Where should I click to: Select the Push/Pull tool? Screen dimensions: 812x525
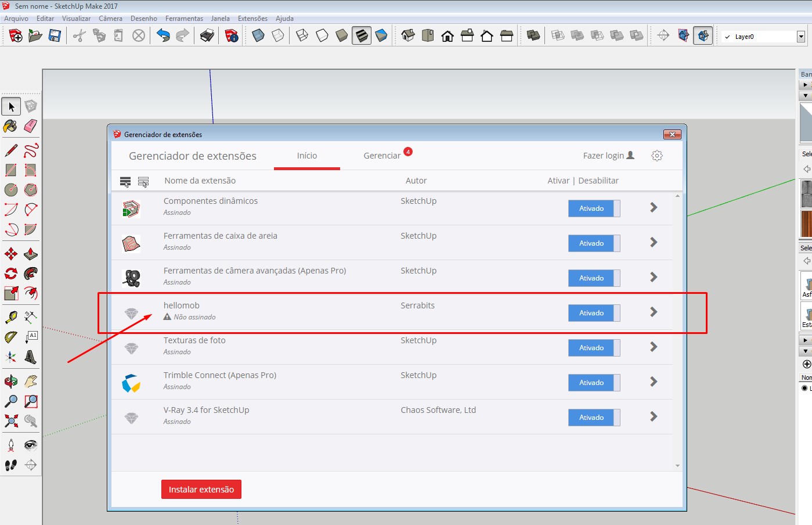(x=31, y=254)
